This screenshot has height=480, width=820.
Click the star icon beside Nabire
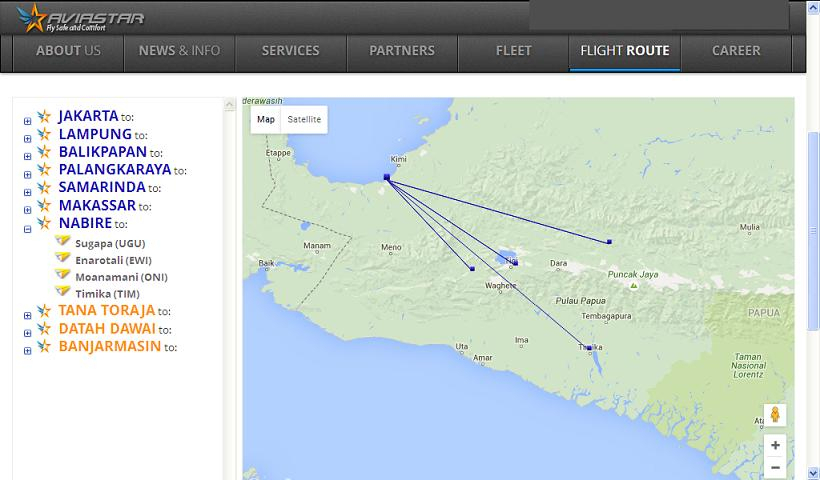44,223
